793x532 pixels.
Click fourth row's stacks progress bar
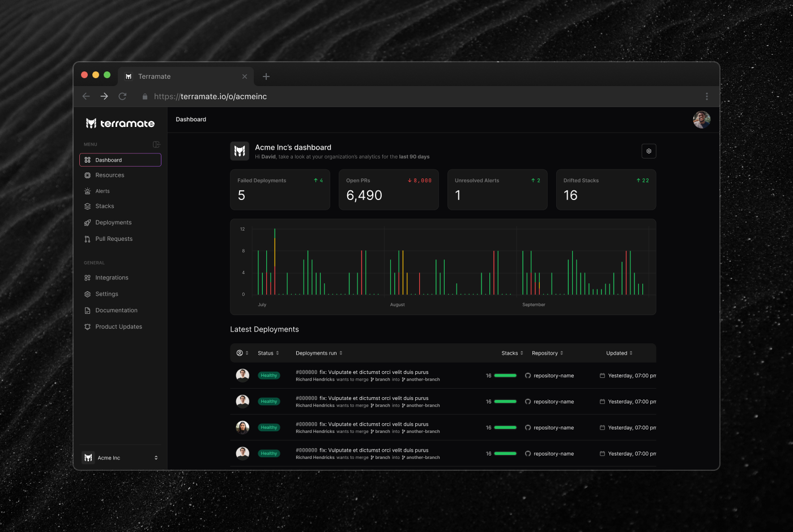coord(505,454)
